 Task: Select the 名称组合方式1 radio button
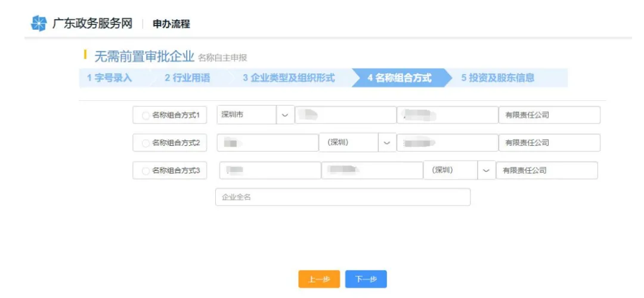[145, 116]
